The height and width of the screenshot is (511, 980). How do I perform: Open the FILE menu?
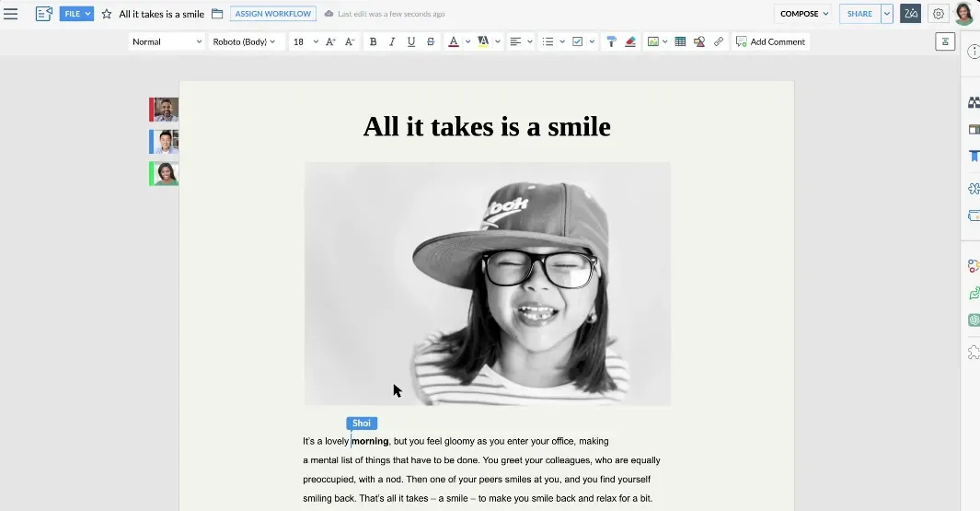[76, 14]
